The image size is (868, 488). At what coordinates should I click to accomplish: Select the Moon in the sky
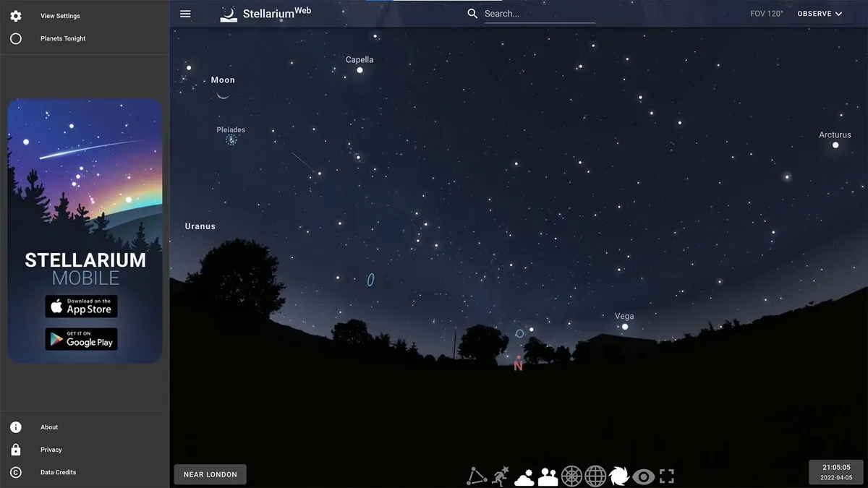click(x=223, y=93)
